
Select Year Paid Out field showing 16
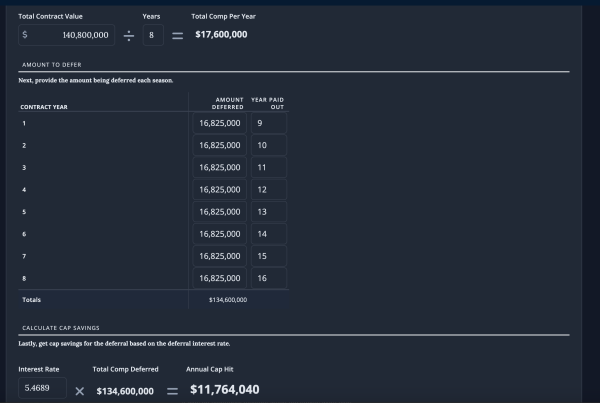click(268, 278)
